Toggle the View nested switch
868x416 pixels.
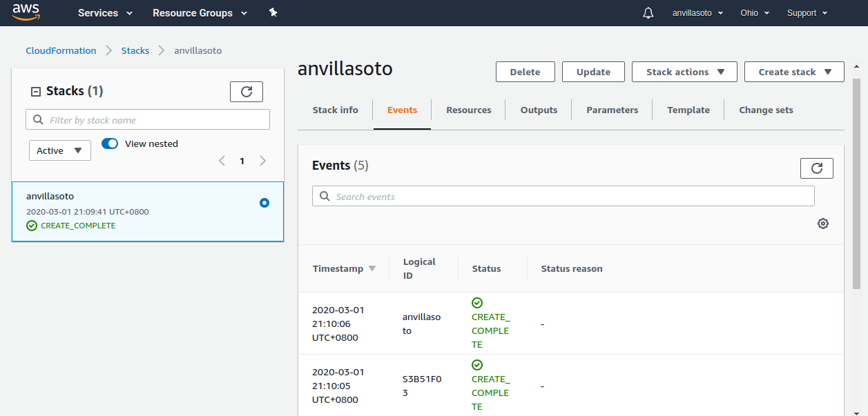110,143
